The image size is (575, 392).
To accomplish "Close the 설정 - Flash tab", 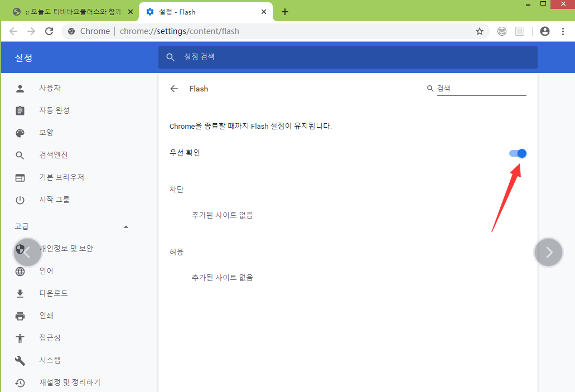I will 264,12.
